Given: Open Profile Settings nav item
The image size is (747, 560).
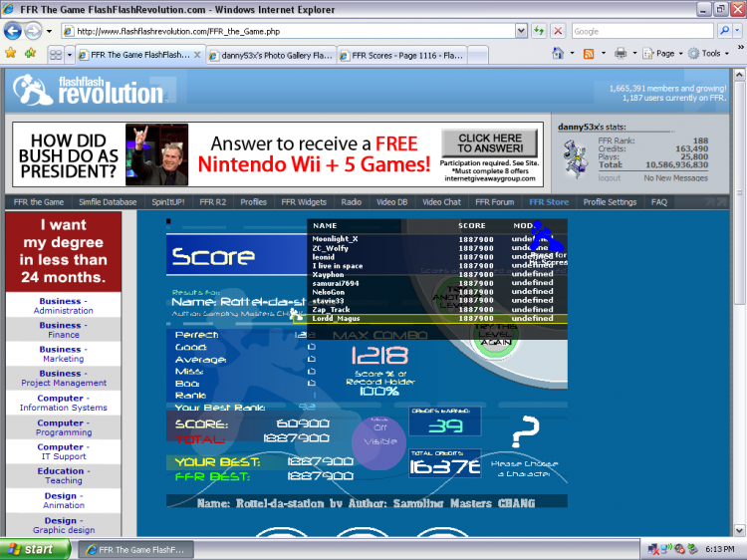Looking at the screenshot, I should tap(610, 202).
